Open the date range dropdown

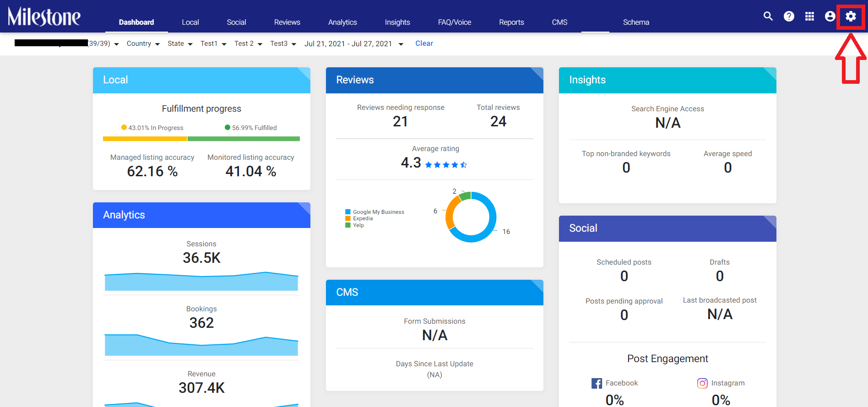(x=354, y=44)
